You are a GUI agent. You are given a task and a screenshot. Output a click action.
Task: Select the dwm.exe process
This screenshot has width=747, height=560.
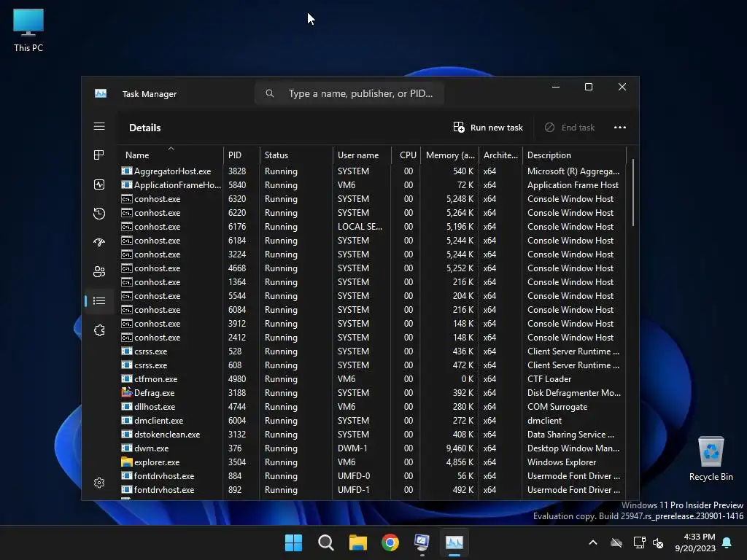point(371,448)
